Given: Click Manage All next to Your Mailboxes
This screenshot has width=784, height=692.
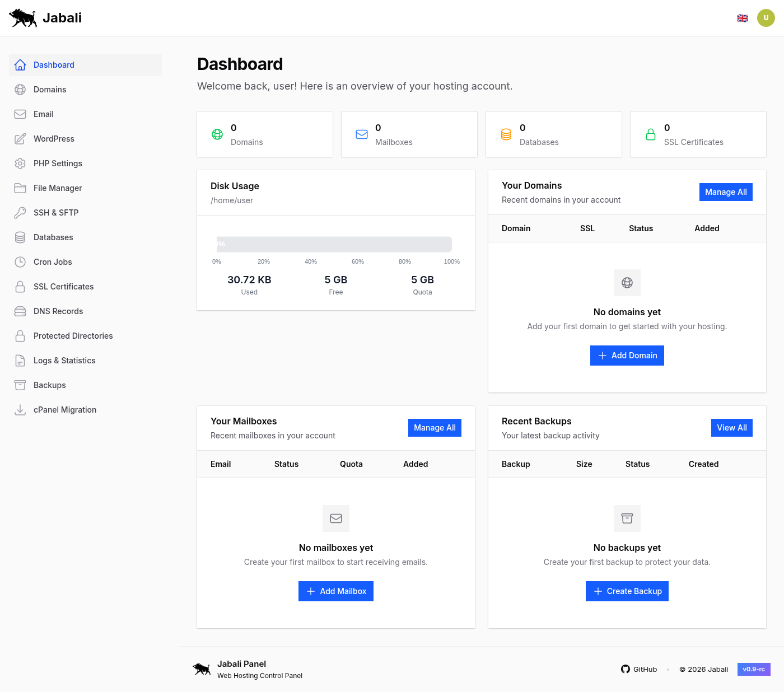Looking at the screenshot, I should pos(435,427).
